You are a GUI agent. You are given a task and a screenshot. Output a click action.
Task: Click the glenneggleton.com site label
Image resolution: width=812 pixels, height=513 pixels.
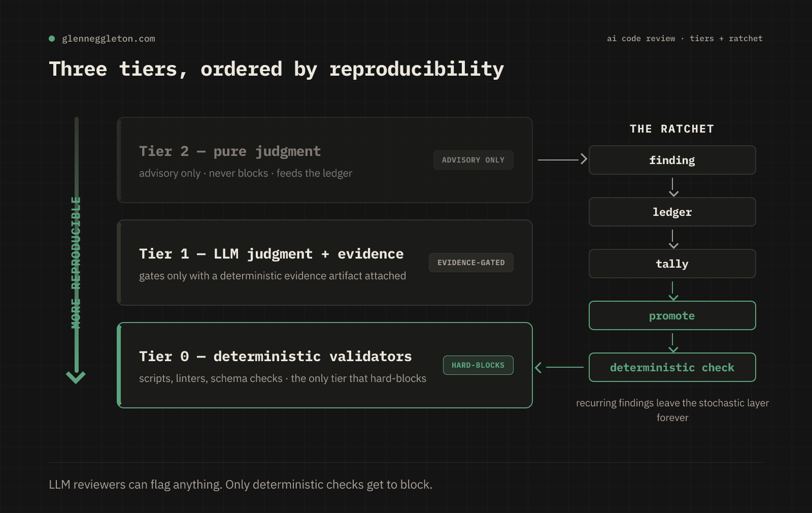click(109, 39)
